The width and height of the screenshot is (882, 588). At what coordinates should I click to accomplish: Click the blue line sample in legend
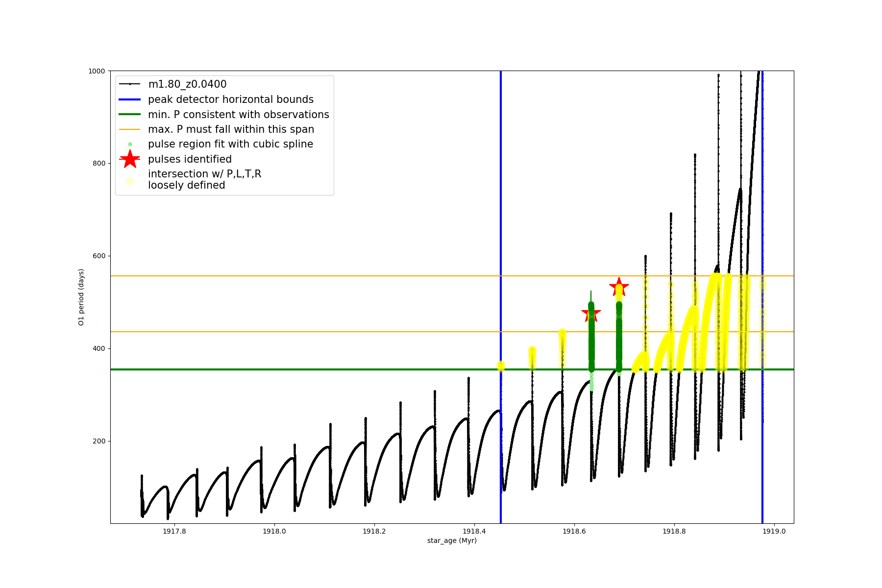130,99
